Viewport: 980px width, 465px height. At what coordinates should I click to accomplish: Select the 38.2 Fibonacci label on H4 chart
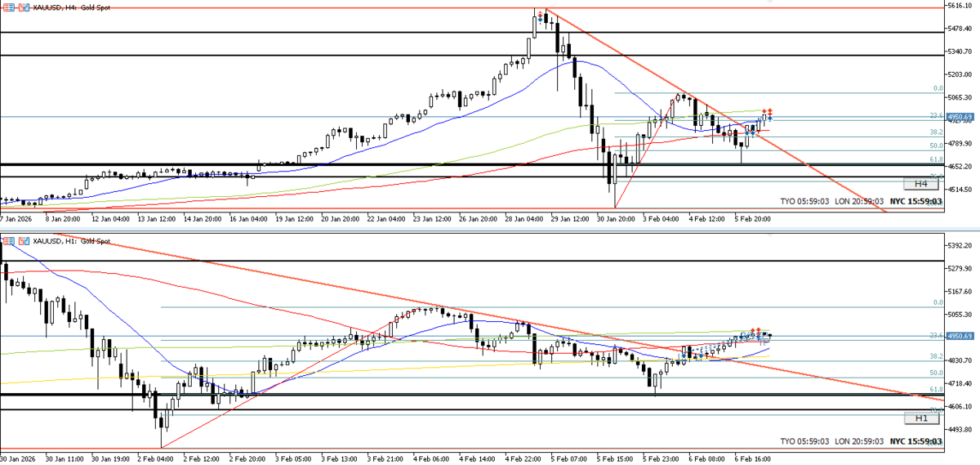(x=936, y=132)
